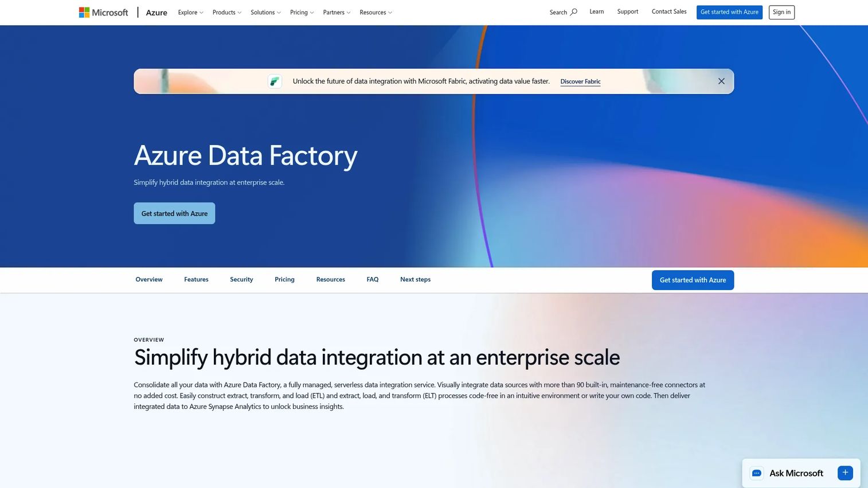
Task: Expand the Solutions menu
Action: click(x=265, y=12)
